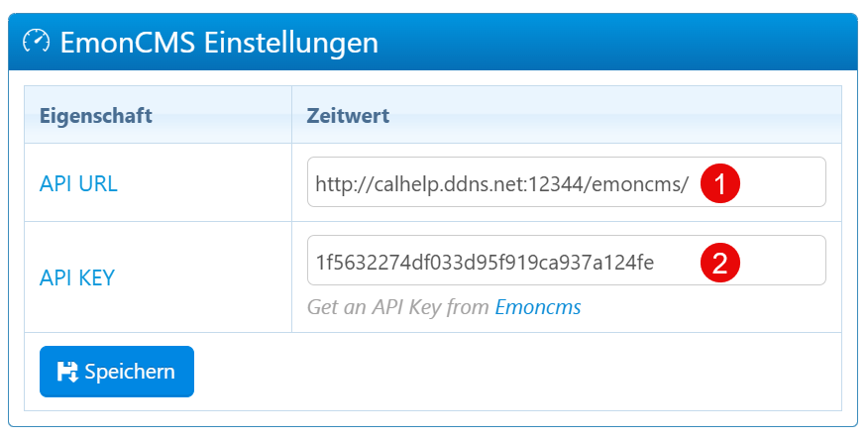Click the EmonCMS Einstellungen panel title
Image resolution: width=868 pixels, height=439 pixels.
coord(218,43)
